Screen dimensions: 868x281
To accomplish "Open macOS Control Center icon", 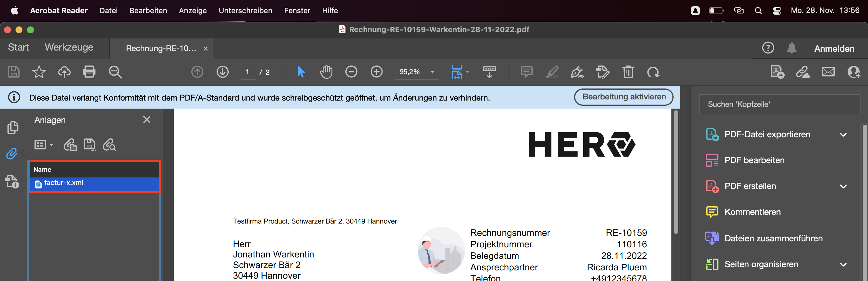I will [x=777, y=11].
